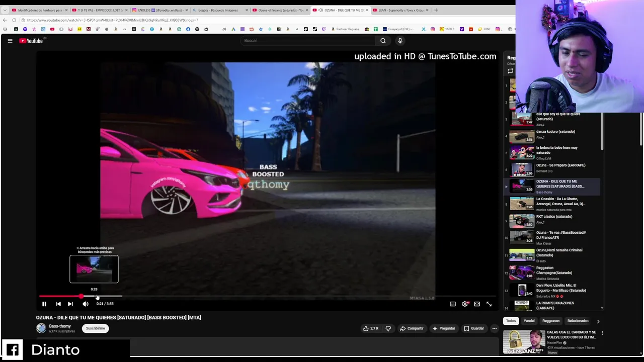644x362 pixels.
Task: Open more actions three-dot menu
Action: (x=495, y=328)
